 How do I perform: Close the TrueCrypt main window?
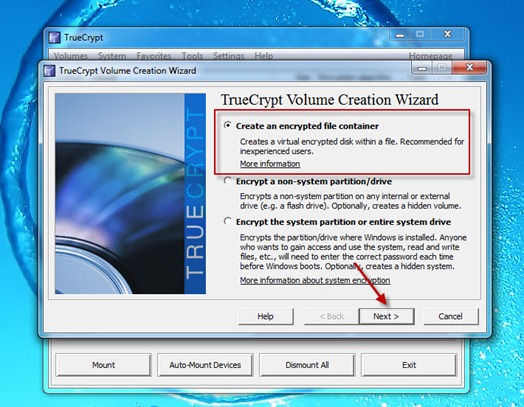pyautogui.click(x=447, y=34)
